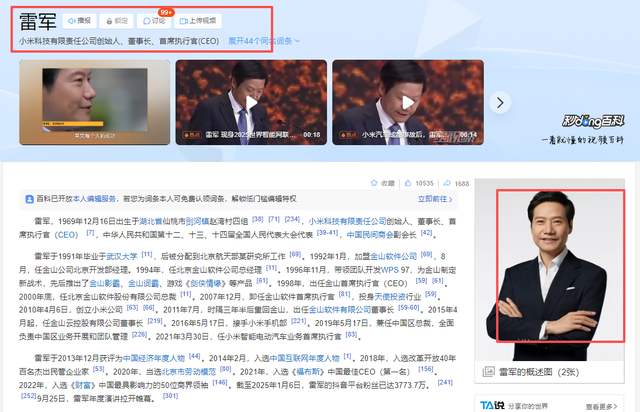Open the 小米科技有限责任公司 link in the intro

tap(347, 221)
